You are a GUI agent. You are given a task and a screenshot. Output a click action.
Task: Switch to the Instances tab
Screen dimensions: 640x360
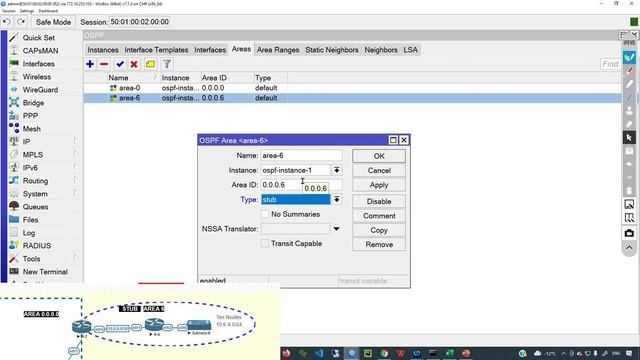103,50
